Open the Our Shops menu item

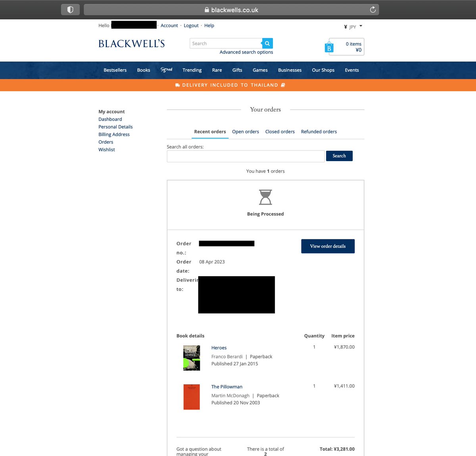pyautogui.click(x=323, y=70)
